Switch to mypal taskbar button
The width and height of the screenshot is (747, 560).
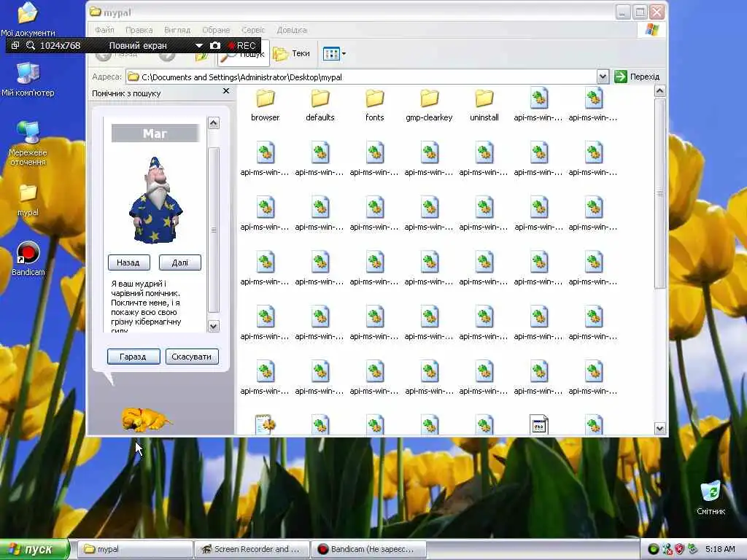pyautogui.click(x=135, y=549)
